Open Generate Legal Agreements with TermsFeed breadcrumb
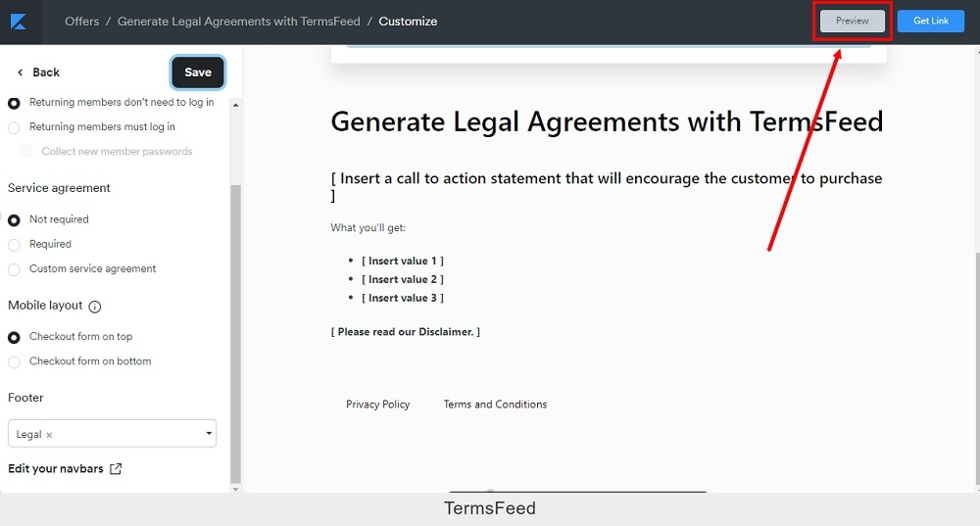The image size is (980, 526). tap(239, 22)
